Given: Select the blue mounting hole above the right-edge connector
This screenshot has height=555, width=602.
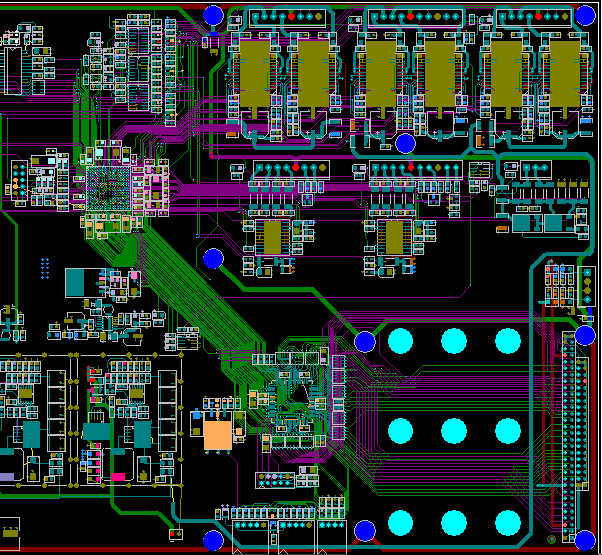Looking at the screenshot, I should coord(585,334).
